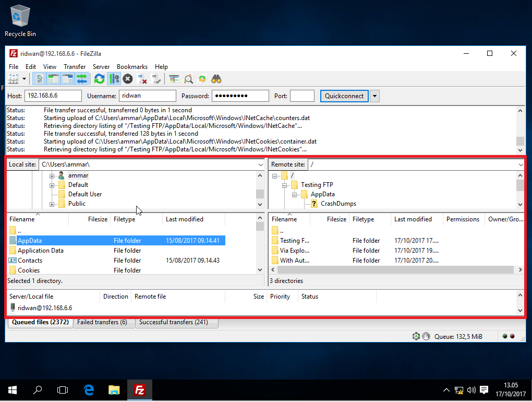The width and height of the screenshot is (532, 402).
Task: Refresh the file and folder lists
Action: point(100,79)
